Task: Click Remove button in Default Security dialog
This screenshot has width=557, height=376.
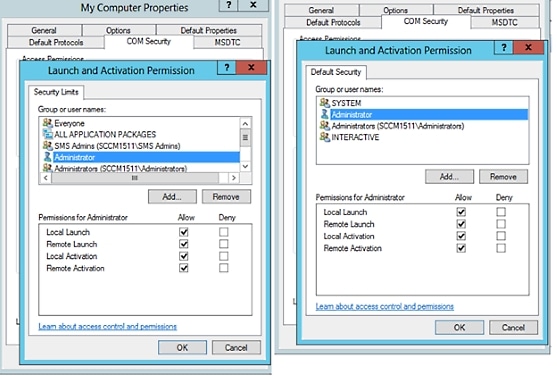Action: 503,177
